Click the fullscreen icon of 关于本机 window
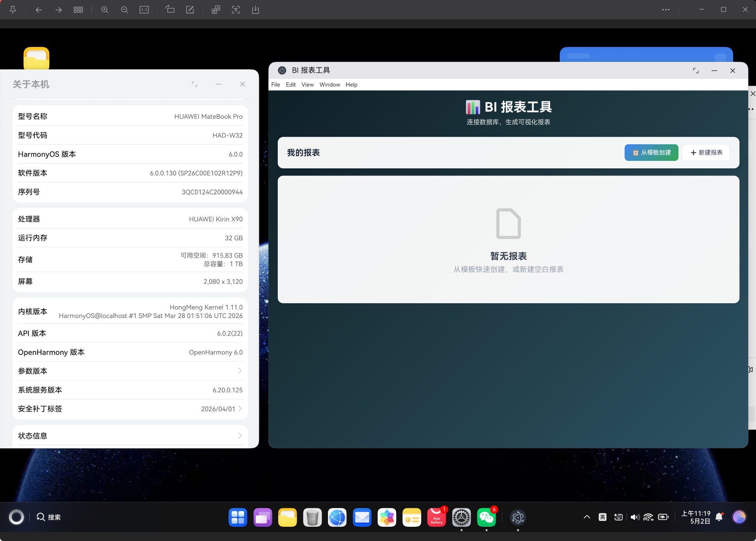Image resolution: width=756 pixels, height=541 pixels. pos(195,84)
